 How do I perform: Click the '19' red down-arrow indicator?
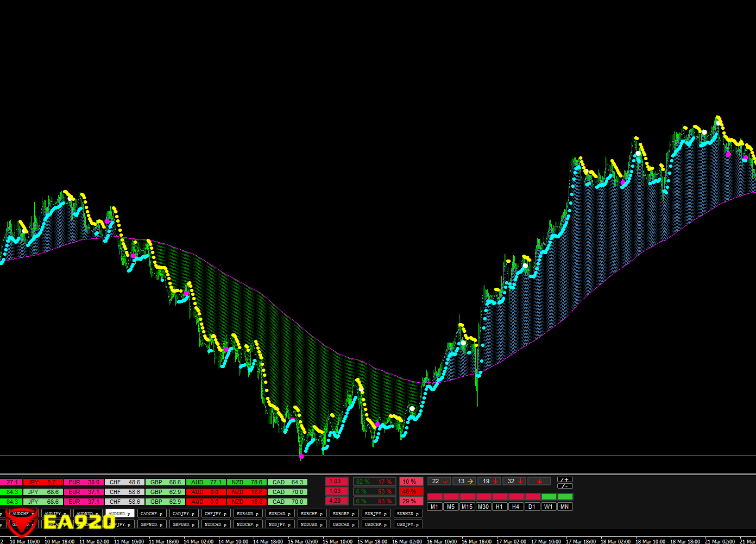tap(490, 481)
